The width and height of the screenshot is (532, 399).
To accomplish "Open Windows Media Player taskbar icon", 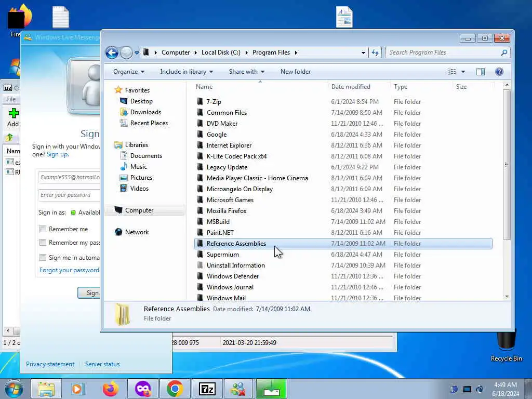I will [x=78, y=389].
